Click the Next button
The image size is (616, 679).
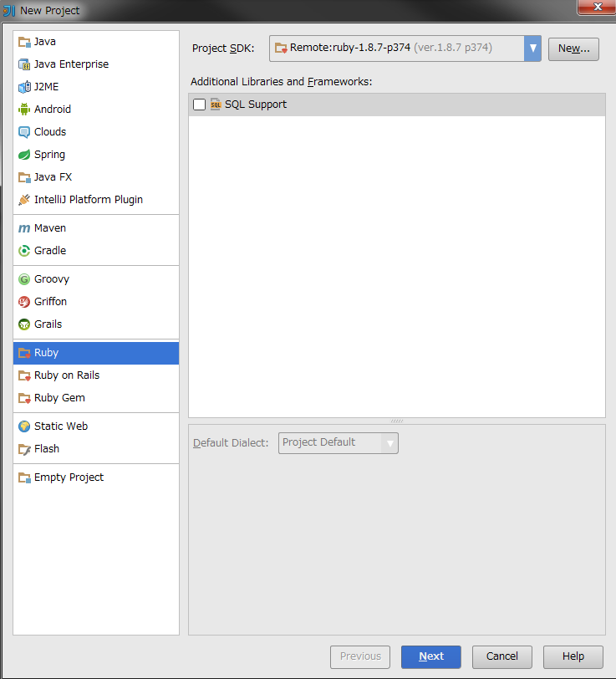point(430,656)
